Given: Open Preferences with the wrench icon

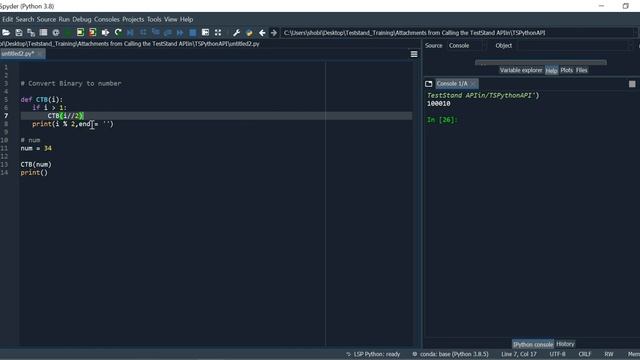Looking at the screenshot, I should (236, 33).
